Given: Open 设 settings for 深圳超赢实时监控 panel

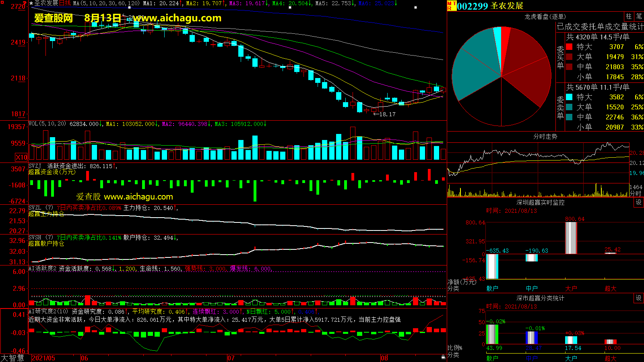Looking at the screenshot, I should point(638,202).
